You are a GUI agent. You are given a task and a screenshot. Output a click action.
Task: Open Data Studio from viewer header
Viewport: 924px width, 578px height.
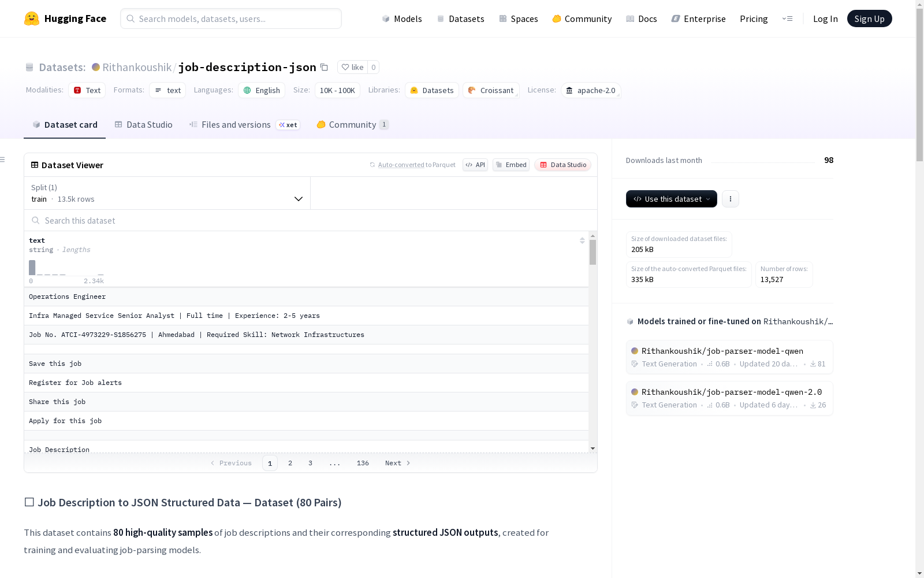coord(562,165)
